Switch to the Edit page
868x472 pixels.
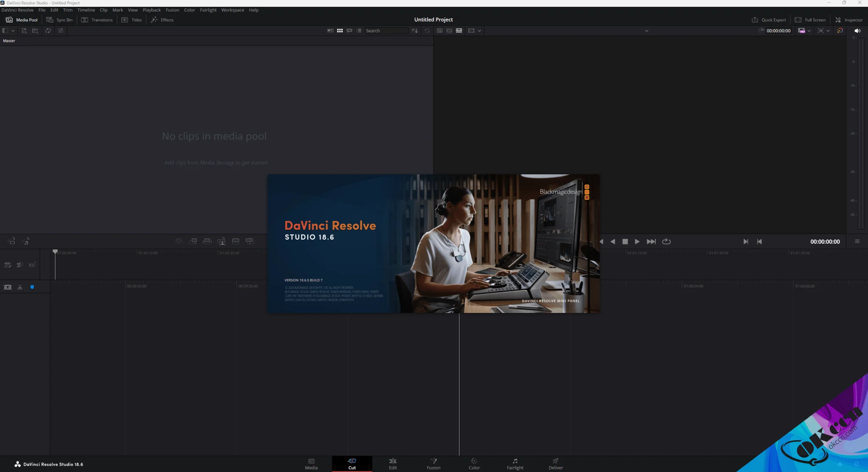[393, 464]
